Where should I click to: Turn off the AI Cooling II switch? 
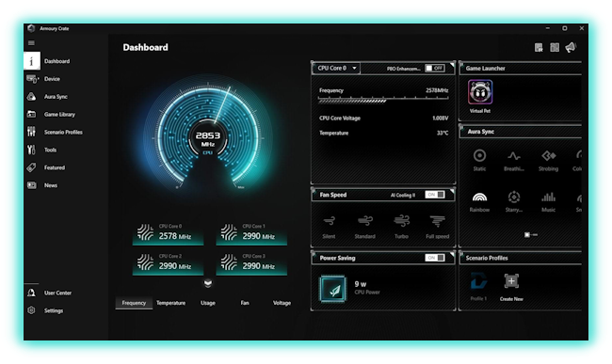tap(434, 195)
